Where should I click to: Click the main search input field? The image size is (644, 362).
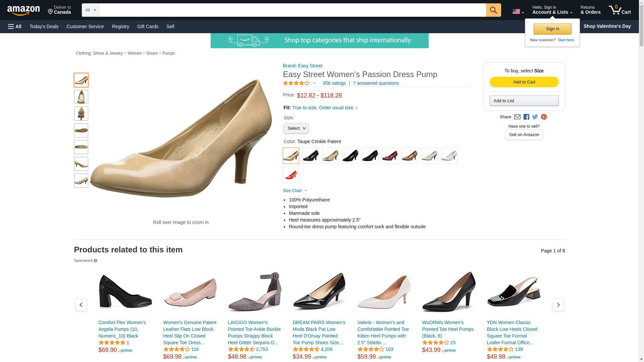pos(292,10)
